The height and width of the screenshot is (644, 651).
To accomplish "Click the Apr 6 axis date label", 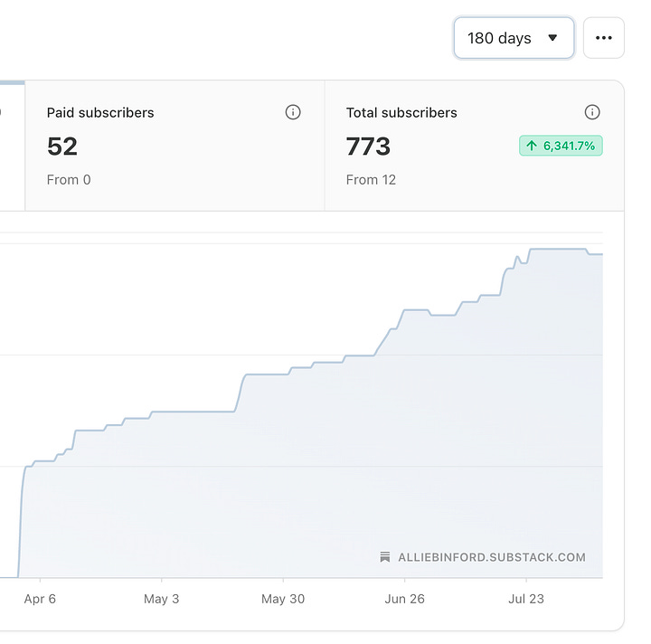I will (40, 599).
